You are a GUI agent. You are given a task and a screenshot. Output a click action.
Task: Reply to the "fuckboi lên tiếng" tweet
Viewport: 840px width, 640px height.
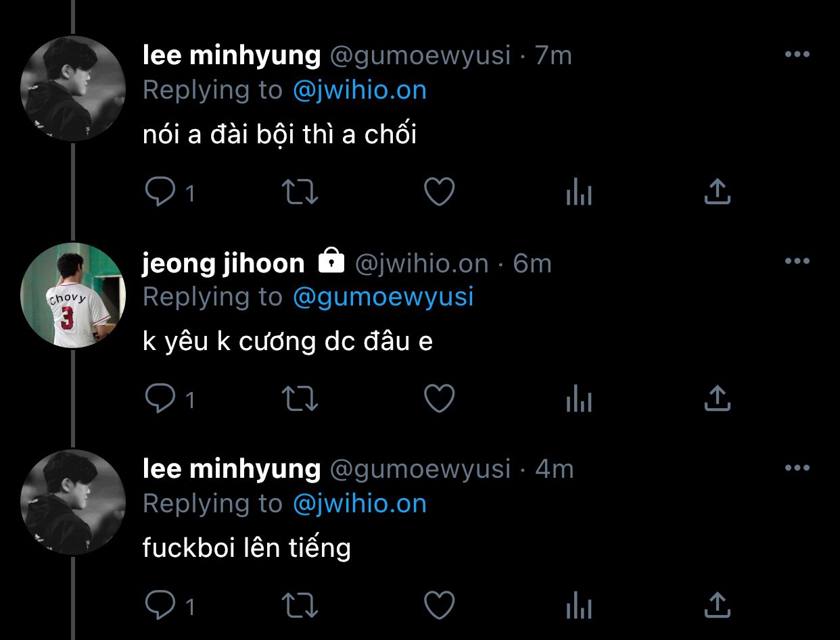tap(160, 605)
